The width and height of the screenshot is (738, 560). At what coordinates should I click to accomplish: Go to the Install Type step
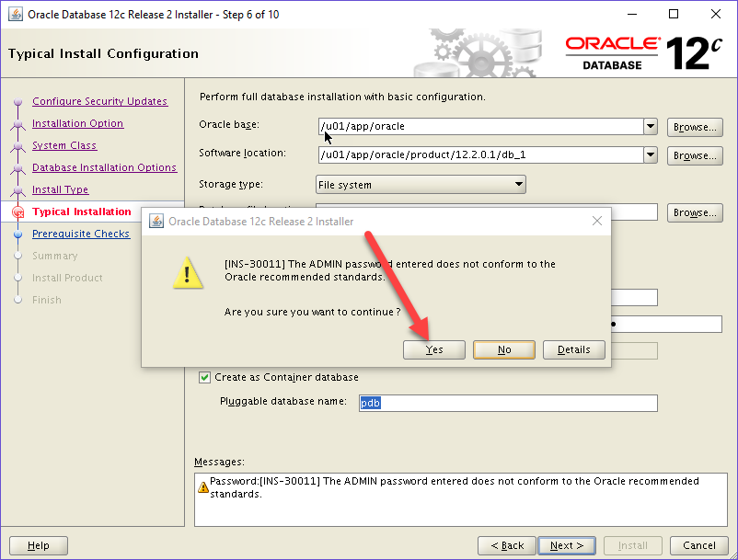tap(60, 189)
